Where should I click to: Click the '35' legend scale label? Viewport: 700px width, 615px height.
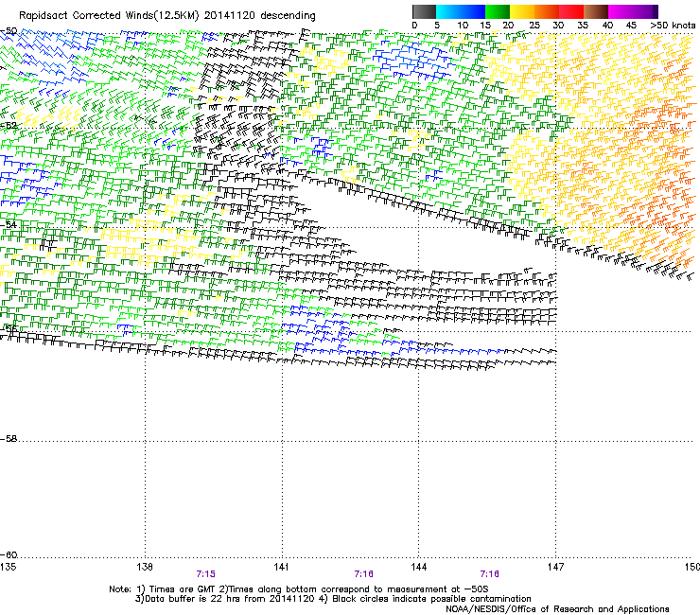click(583, 26)
